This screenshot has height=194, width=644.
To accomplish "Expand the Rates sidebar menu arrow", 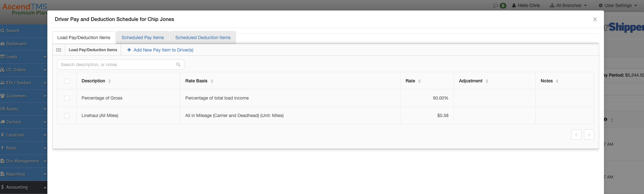I will pos(45,148).
